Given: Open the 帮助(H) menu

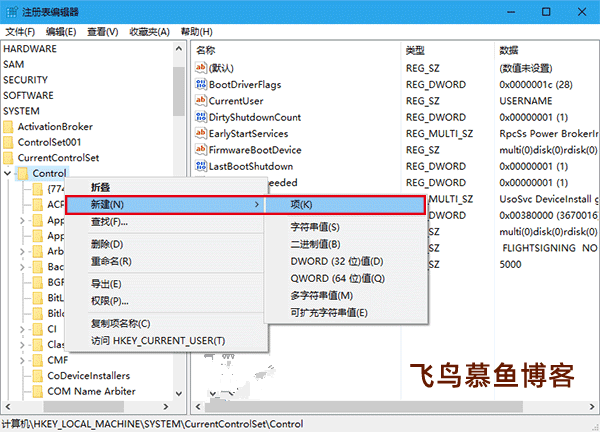Looking at the screenshot, I should [197, 32].
